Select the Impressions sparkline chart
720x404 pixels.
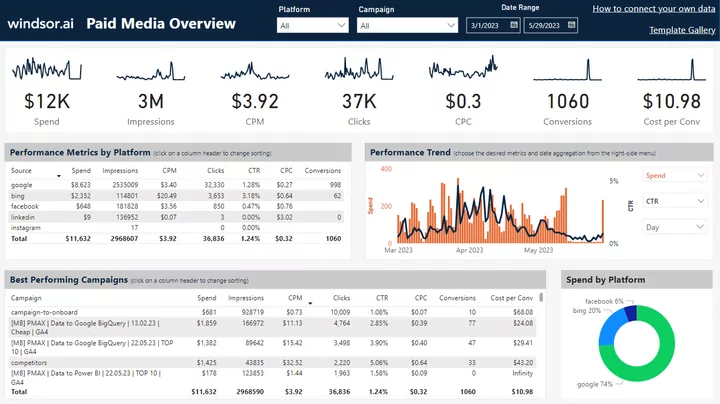point(151,72)
